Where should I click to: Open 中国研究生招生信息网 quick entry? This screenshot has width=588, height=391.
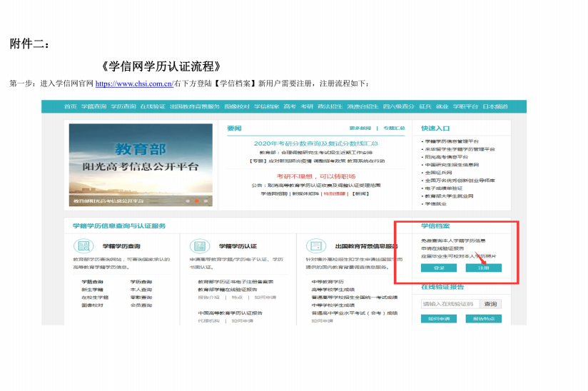pyautogui.click(x=452, y=165)
